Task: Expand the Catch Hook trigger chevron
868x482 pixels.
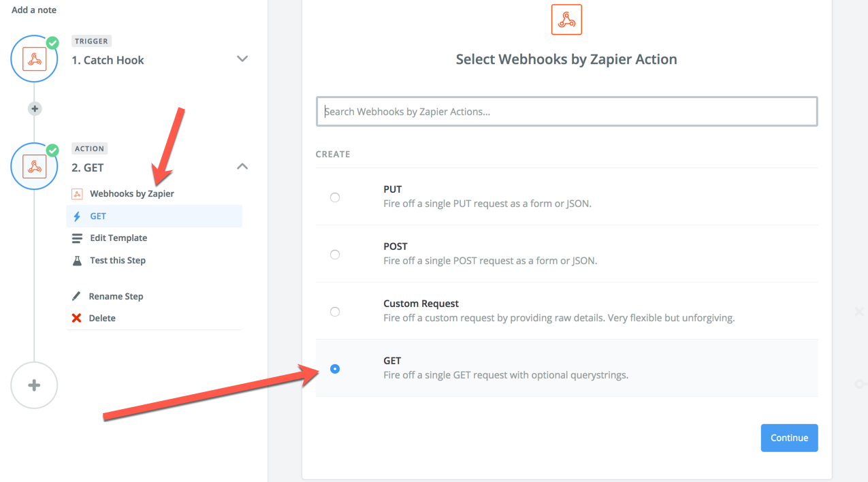Action: 242,59
